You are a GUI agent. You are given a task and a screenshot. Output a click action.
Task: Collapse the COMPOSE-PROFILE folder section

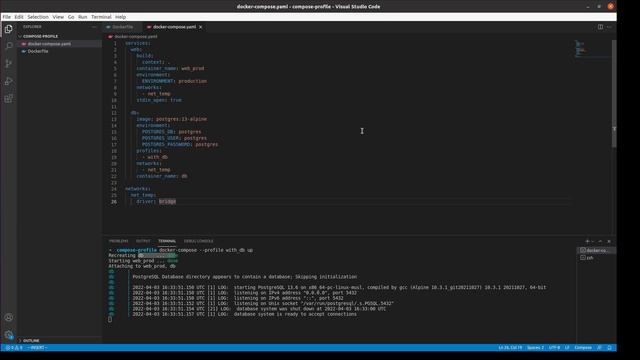click(x=40, y=36)
